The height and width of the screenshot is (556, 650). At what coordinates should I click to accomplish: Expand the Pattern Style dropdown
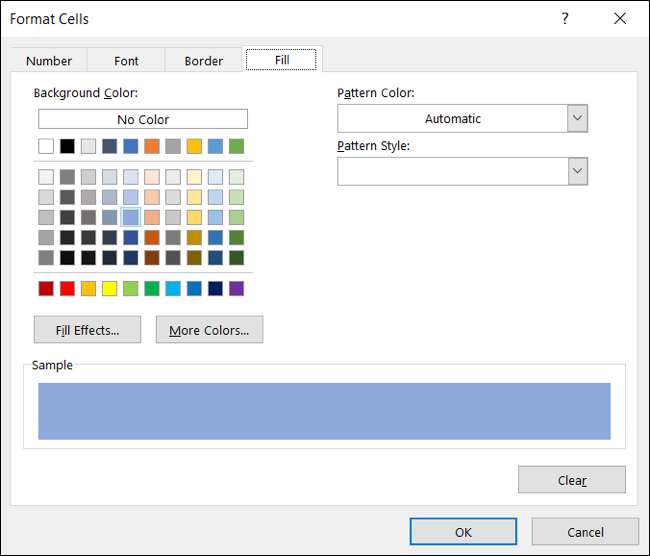click(577, 171)
